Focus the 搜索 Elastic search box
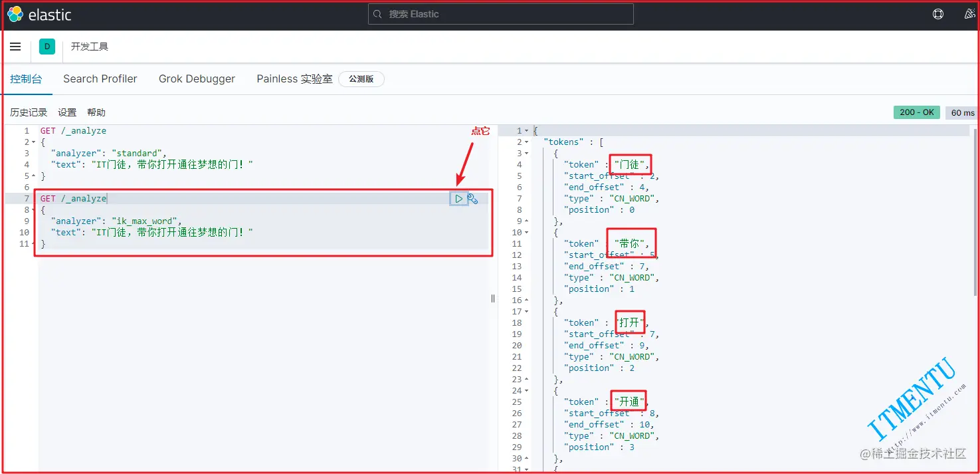980x474 pixels. click(500, 14)
